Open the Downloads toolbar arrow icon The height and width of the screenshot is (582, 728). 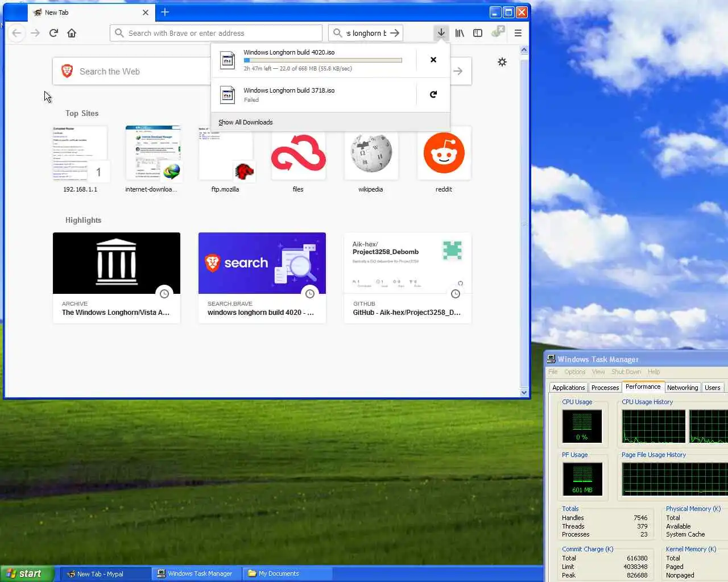pyautogui.click(x=441, y=33)
